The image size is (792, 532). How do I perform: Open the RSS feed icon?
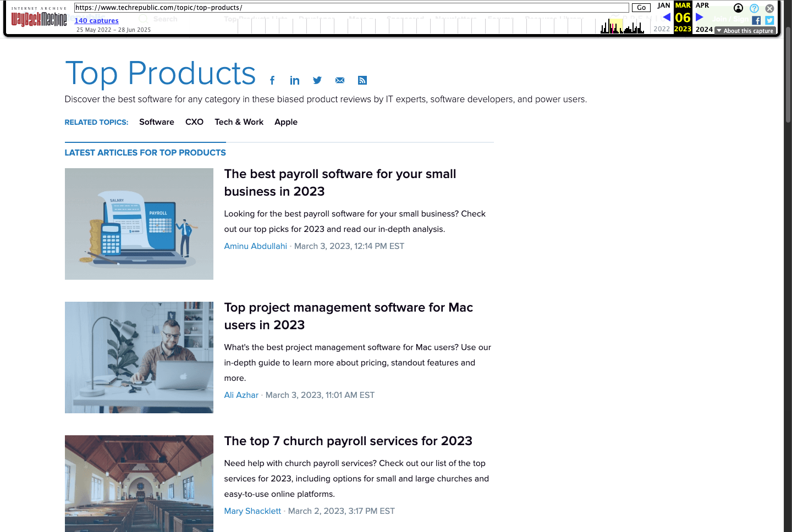pyautogui.click(x=362, y=80)
